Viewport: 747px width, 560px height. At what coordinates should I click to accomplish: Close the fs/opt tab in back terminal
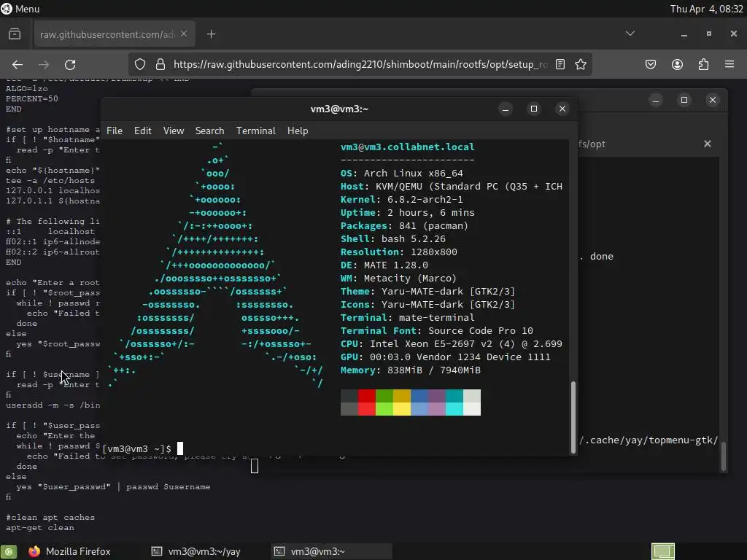tap(708, 144)
